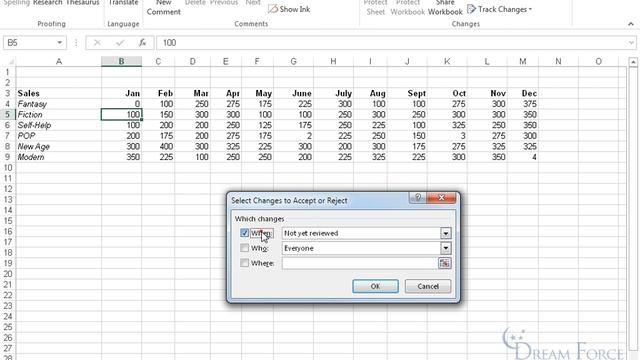
Task: Click the Sept column heading cell
Action: tap(407, 93)
